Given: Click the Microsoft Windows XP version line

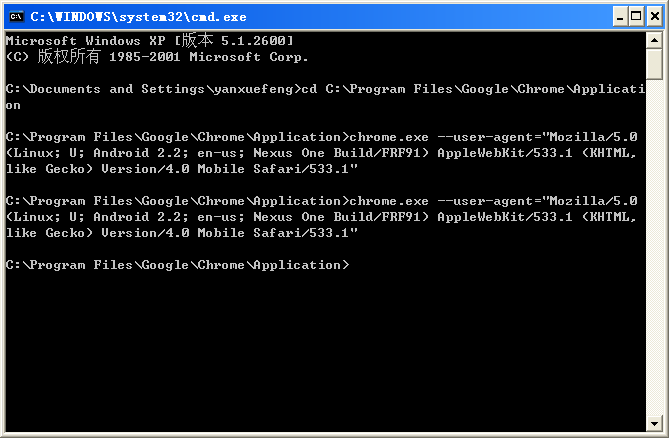Looking at the screenshot, I should 150,40.
